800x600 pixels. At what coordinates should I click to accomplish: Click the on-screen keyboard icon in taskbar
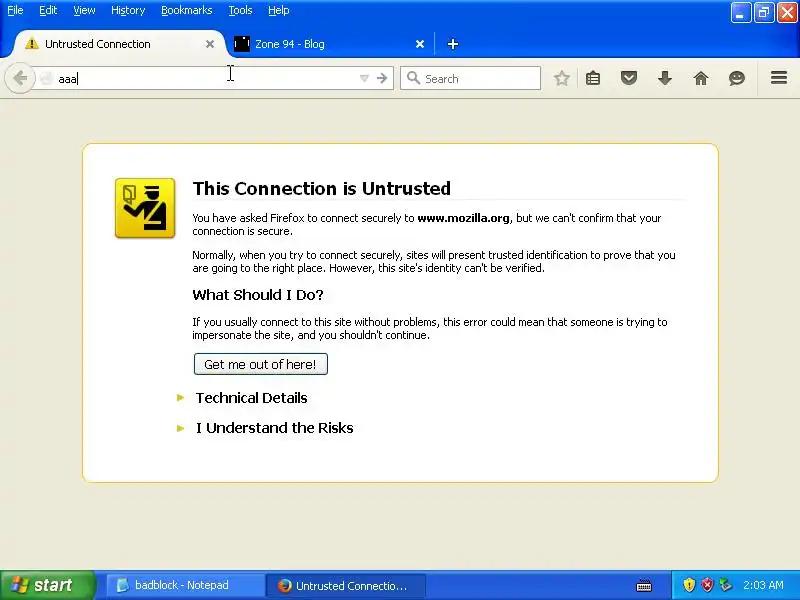pos(644,585)
